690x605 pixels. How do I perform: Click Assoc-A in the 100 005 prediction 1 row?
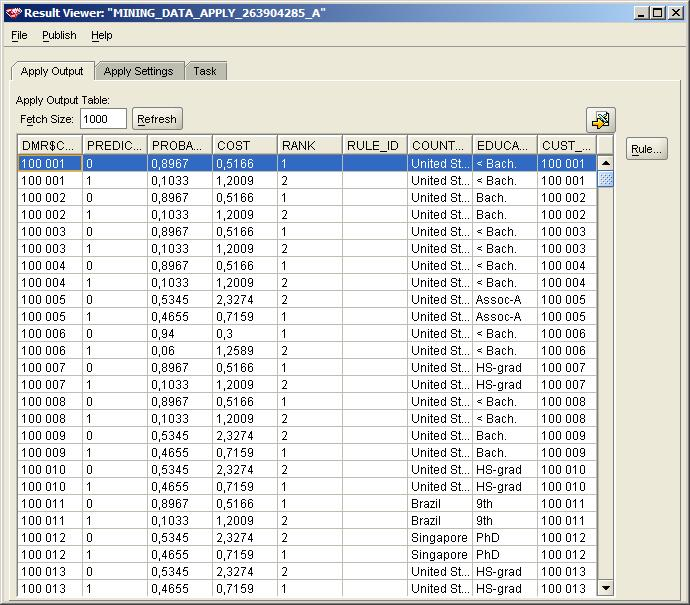pos(505,317)
